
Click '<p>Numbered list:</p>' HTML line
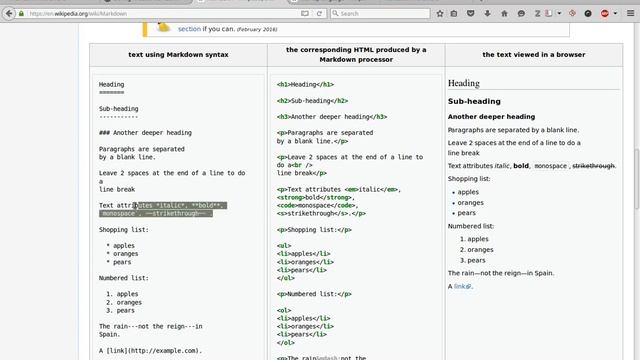[x=314, y=294]
